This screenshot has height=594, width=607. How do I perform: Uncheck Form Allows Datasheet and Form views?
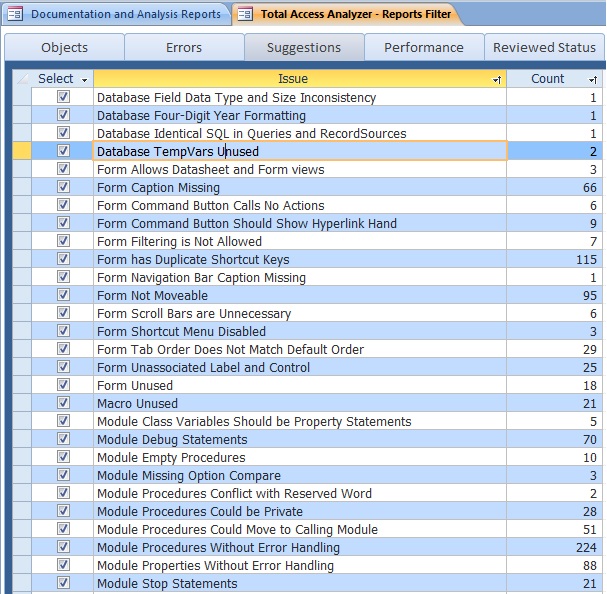[x=63, y=168]
